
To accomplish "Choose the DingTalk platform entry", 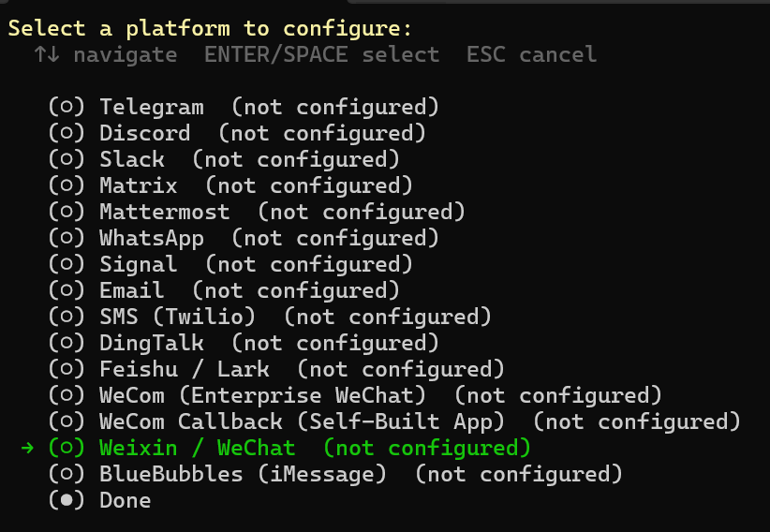I will pos(152,343).
